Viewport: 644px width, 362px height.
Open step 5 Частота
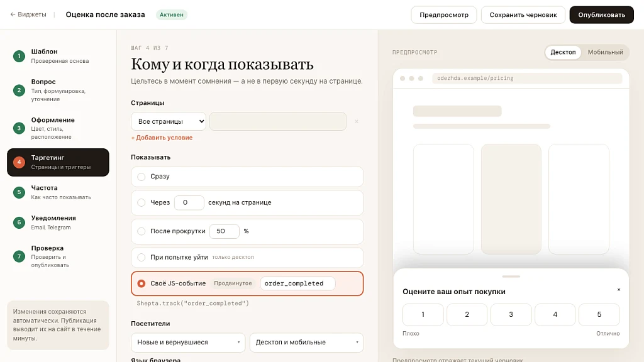click(58, 192)
